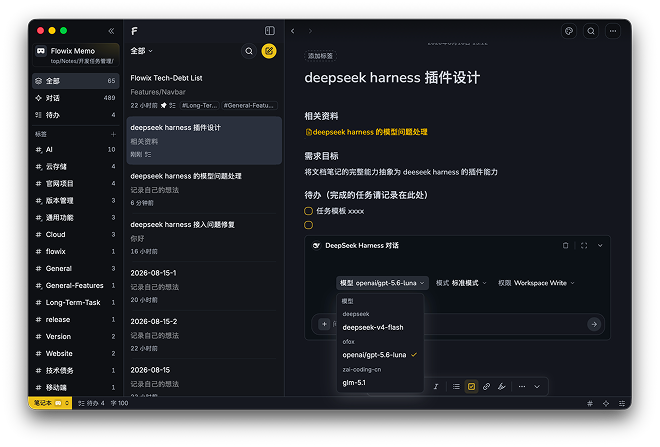Viewport: 660px width, 447px height.
Task: Create a new note with yellow compose button
Action: (x=269, y=51)
